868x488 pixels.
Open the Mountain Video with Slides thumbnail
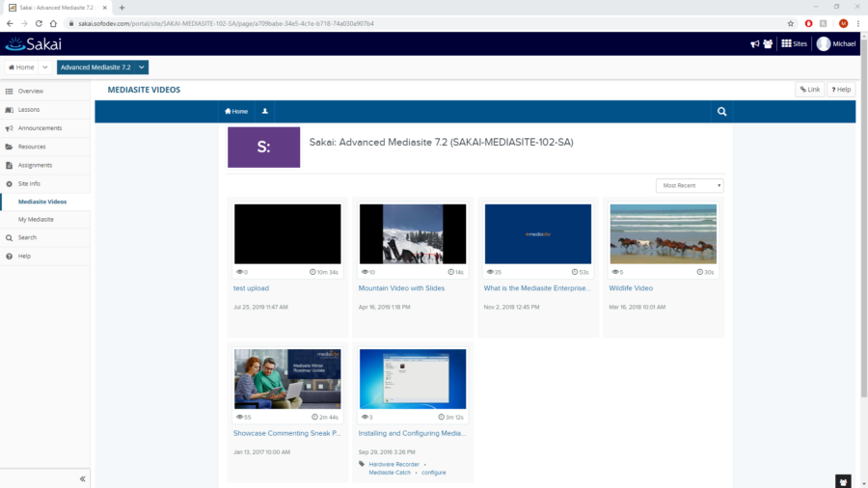tap(413, 234)
